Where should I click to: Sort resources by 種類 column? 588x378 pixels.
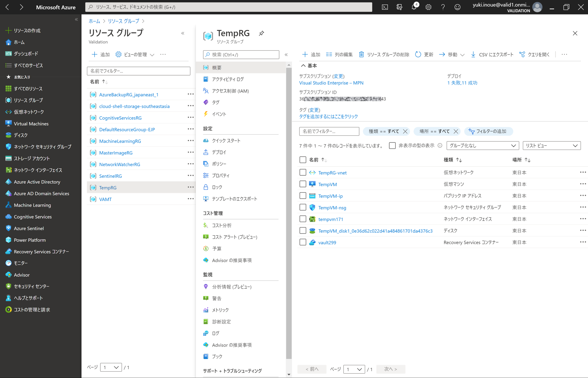pyautogui.click(x=453, y=160)
